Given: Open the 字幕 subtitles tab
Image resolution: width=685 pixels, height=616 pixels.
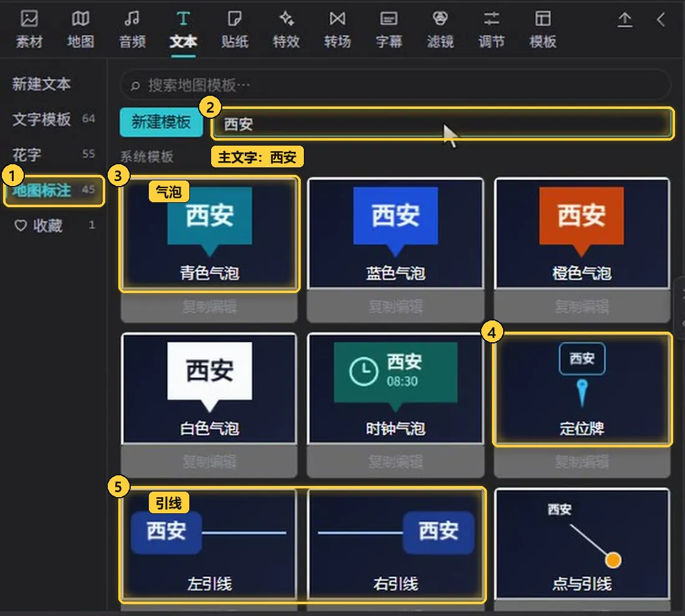Looking at the screenshot, I should (x=389, y=29).
